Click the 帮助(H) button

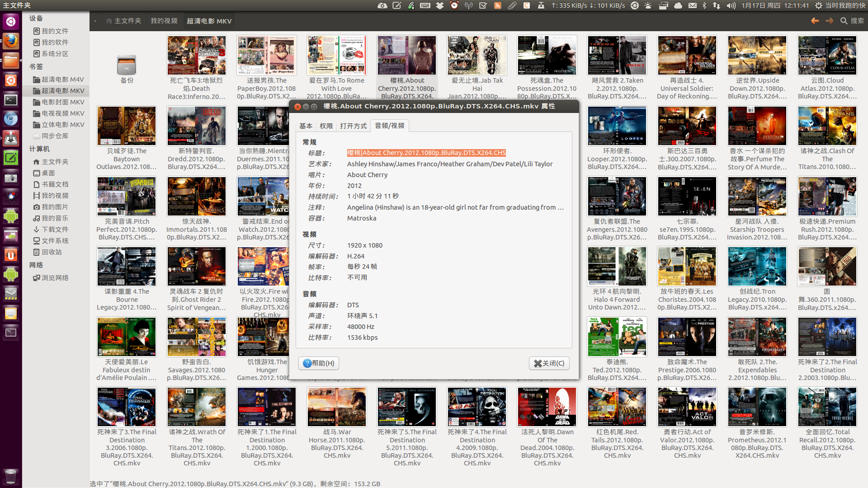tap(319, 363)
